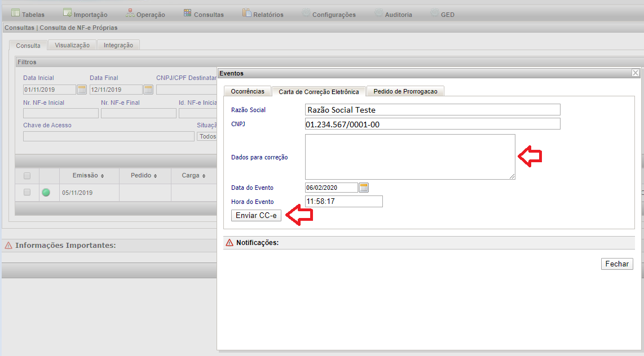Click the Nr. NF-e Inicial field
The height and width of the screenshot is (356, 644).
[x=61, y=113]
